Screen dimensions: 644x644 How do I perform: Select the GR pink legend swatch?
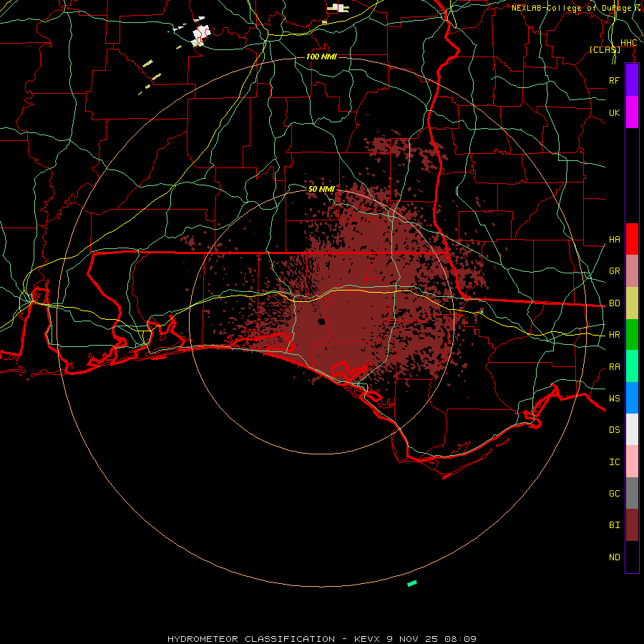pyautogui.click(x=632, y=271)
